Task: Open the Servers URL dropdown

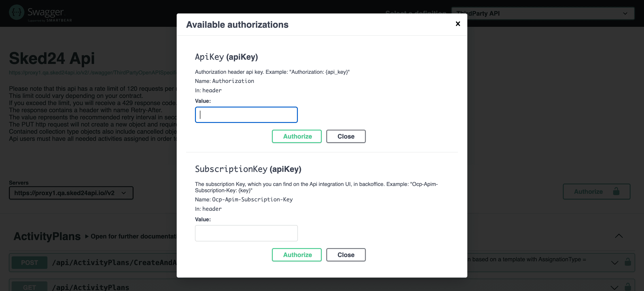Action: tap(71, 193)
